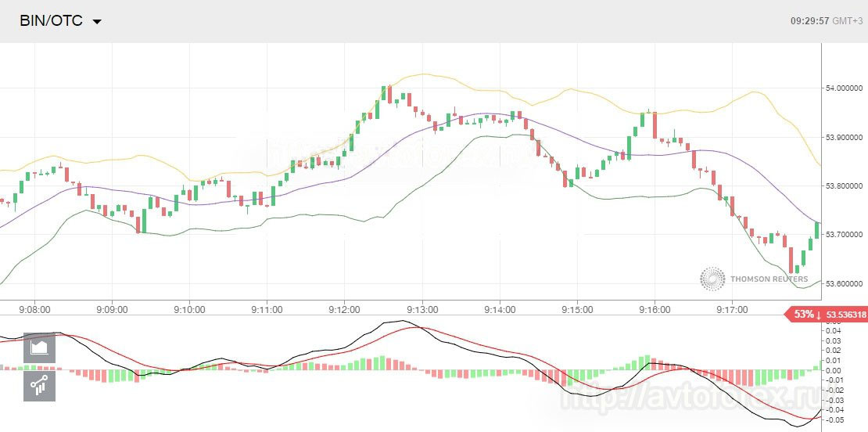
Task: Open the indicators icon button
Action: (x=39, y=386)
